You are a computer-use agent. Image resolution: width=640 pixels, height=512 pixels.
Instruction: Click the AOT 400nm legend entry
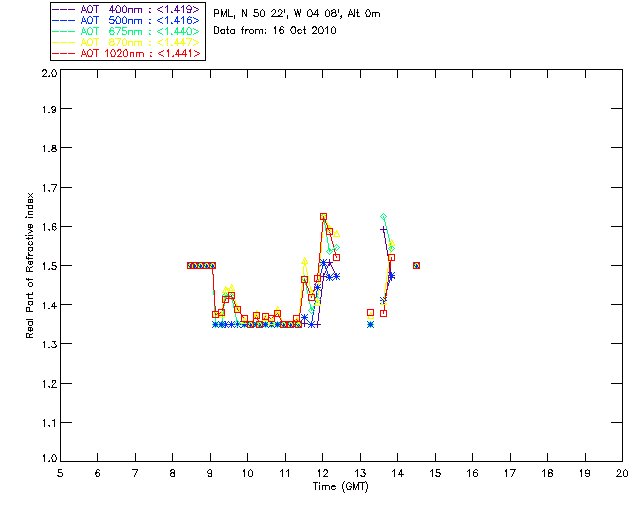tap(127, 9)
